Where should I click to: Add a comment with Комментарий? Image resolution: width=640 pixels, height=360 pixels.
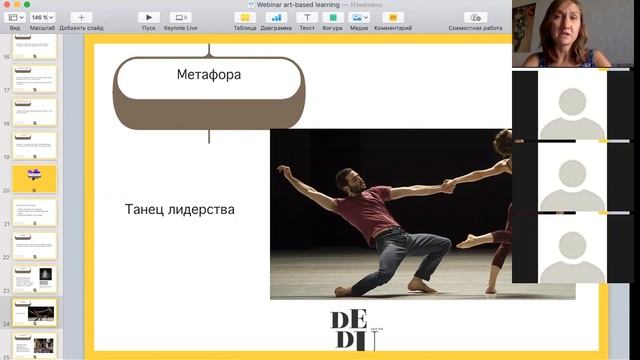point(393,18)
